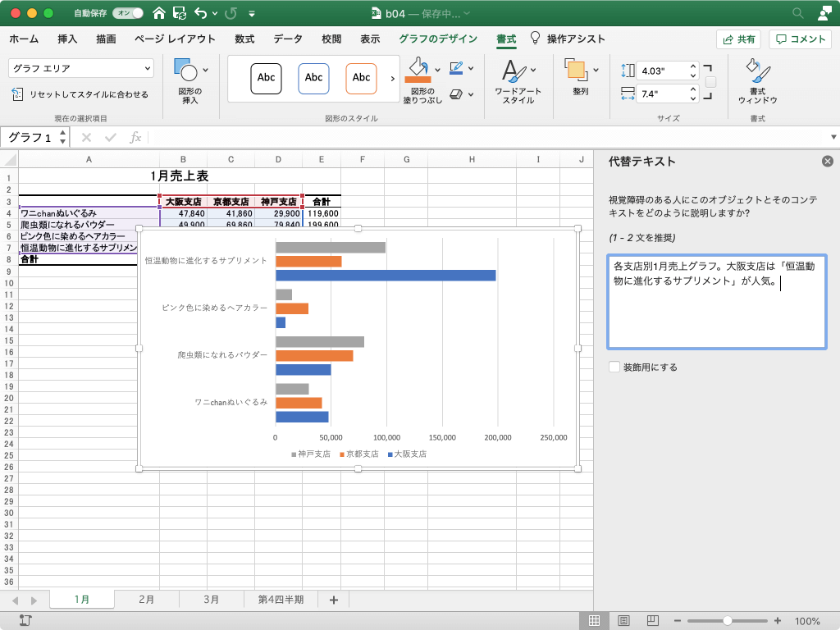This screenshot has width=840, height=630.
Task: Click the Shape Fill (図形の塗りつぶし) bucket icon
Action: click(418, 67)
